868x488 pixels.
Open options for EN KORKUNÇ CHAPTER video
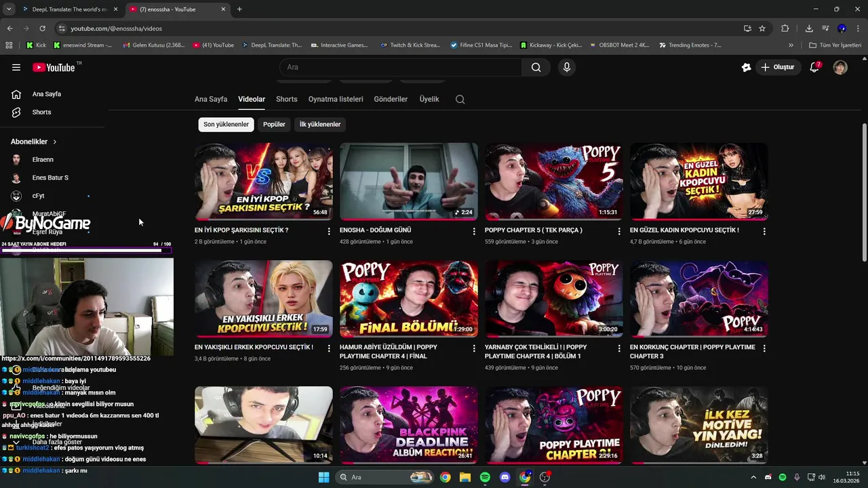tap(764, 348)
